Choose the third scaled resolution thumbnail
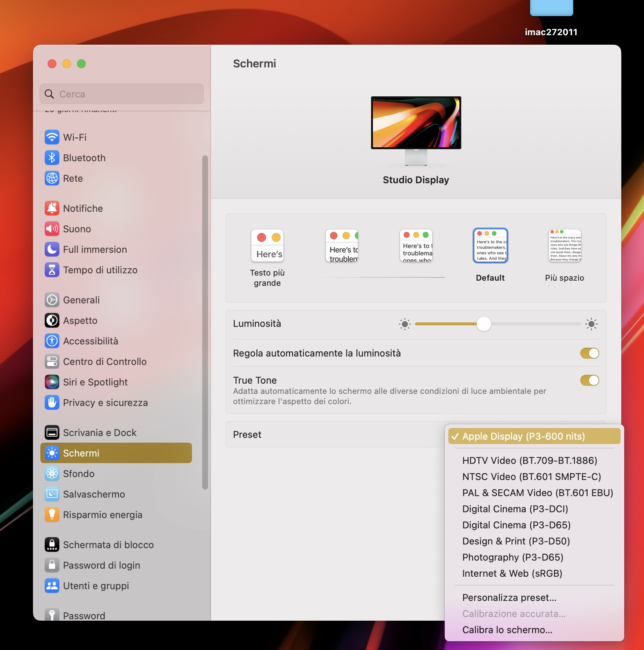 (416, 245)
